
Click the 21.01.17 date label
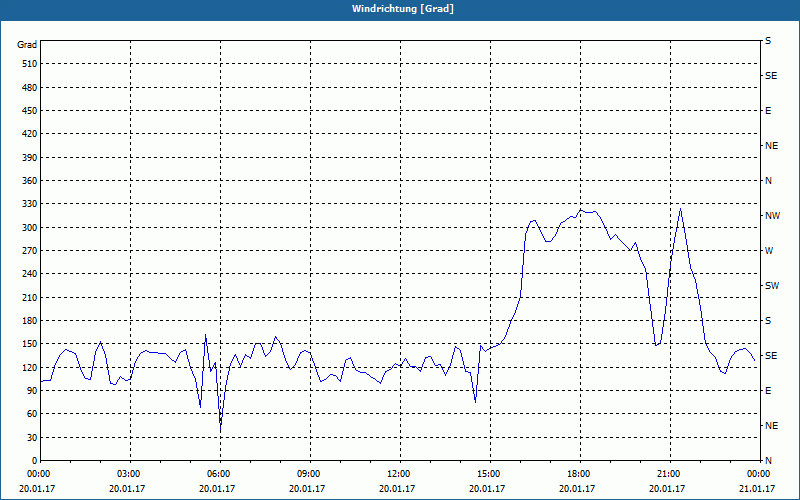click(757, 489)
